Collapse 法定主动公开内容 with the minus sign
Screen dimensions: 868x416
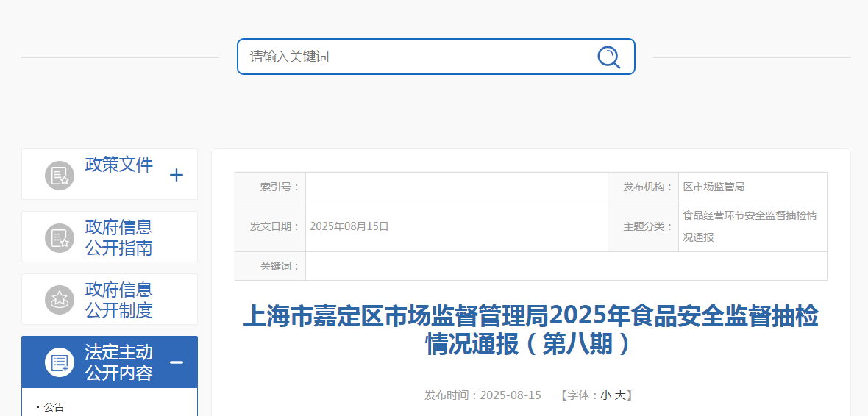click(x=176, y=362)
